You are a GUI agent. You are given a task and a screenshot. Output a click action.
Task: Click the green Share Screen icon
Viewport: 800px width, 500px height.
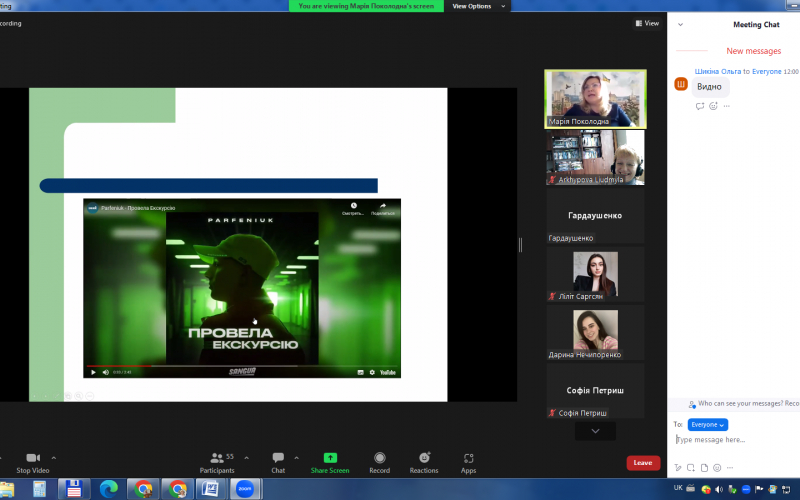(330, 458)
